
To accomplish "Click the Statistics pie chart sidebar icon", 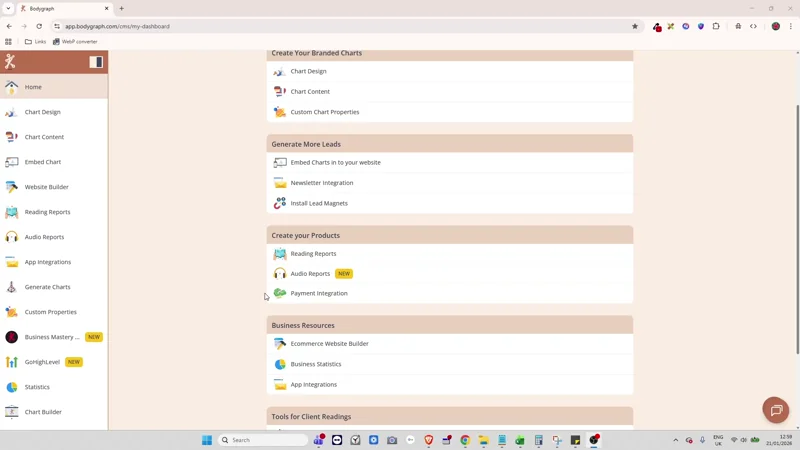I will click(x=12, y=387).
